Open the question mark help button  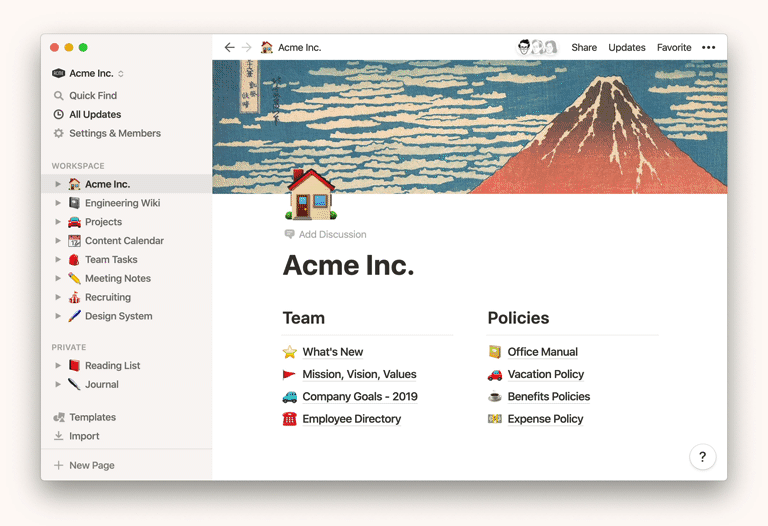pos(702,457)
